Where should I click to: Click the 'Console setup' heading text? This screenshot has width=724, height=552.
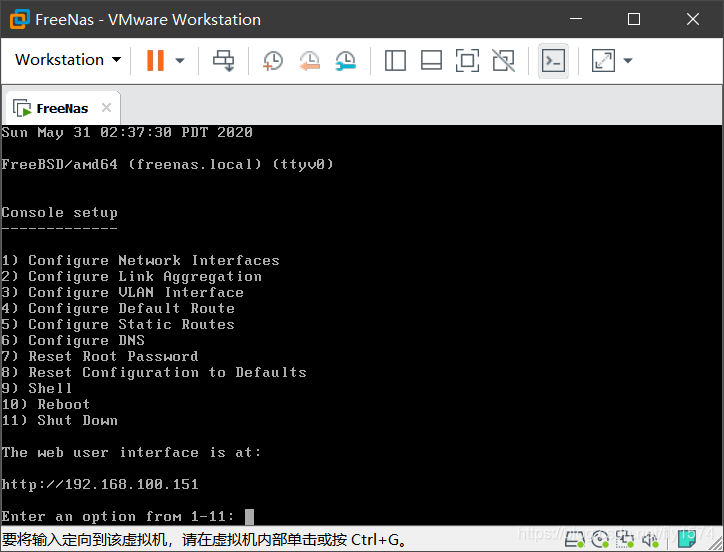coord(59,212)
